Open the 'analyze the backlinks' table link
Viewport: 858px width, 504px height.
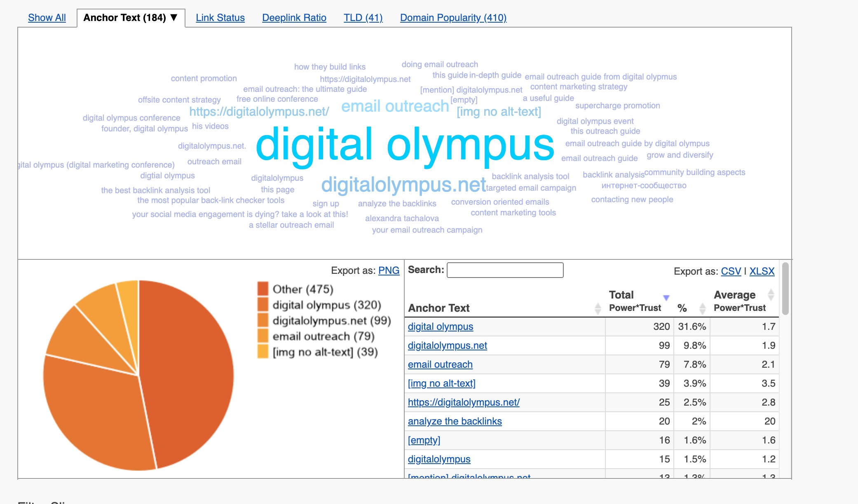tap(455, 421)
